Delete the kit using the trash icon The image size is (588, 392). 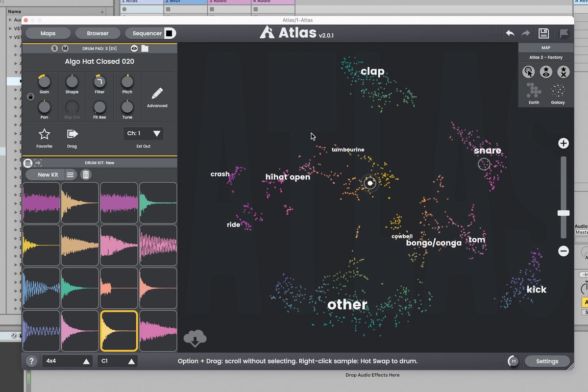click(x=86, y=174)
